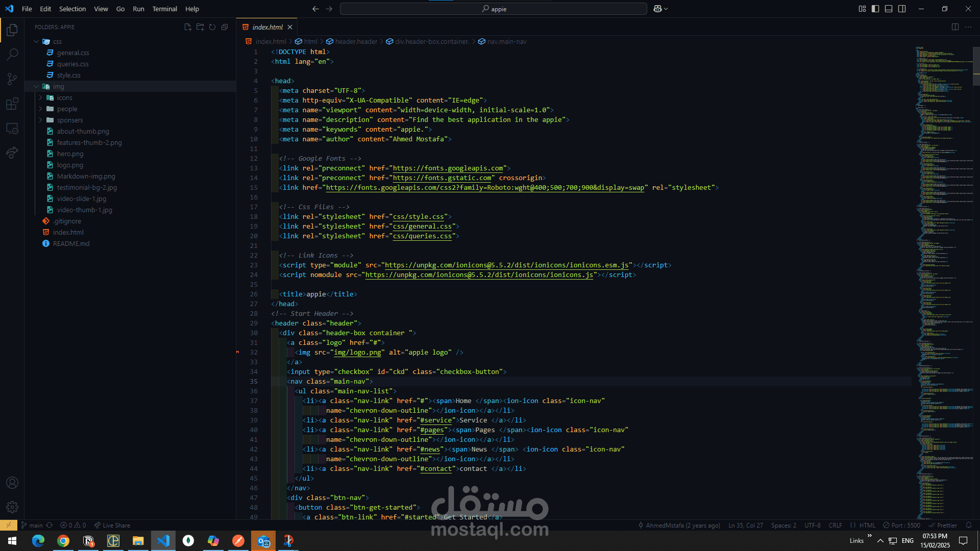Open the Terminal menu
This screenshot has width=980, height=551.
pos(164,9)
